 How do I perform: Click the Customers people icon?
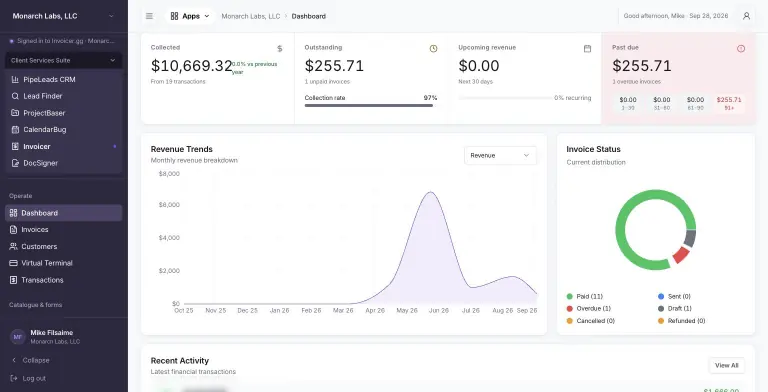point(13,246)
